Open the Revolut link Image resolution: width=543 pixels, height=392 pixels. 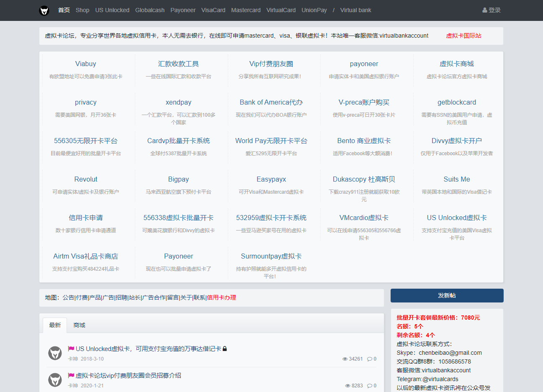[86, 179]
